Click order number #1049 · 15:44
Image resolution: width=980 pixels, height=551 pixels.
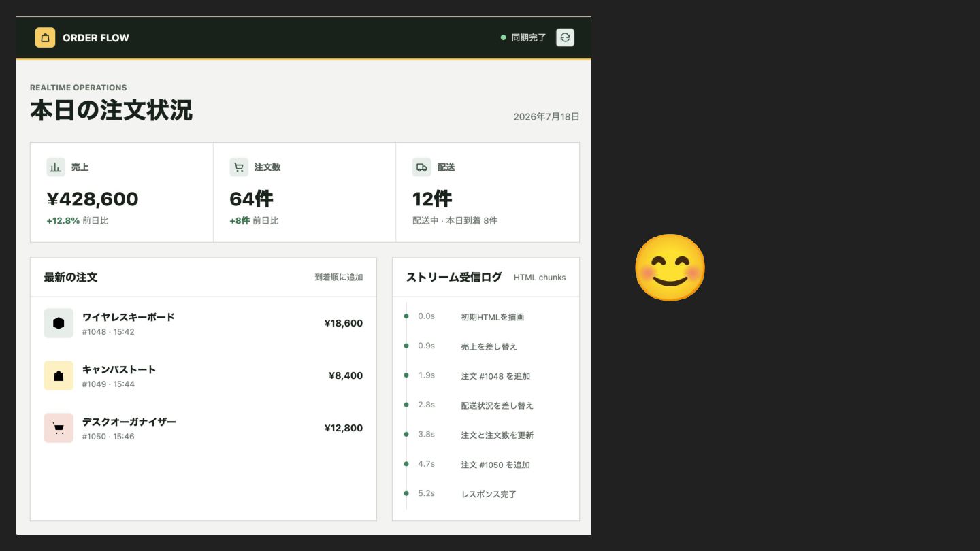(108, 384)
